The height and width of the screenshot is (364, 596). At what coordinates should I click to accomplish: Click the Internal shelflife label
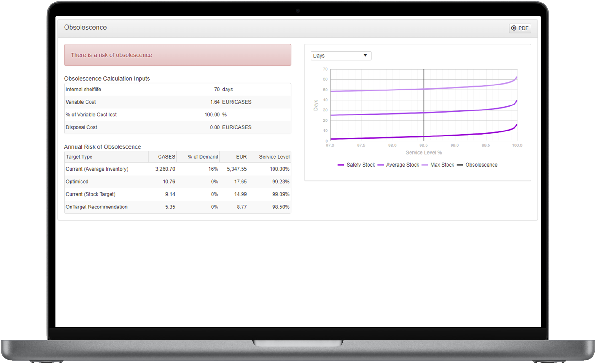pos(83,90)
